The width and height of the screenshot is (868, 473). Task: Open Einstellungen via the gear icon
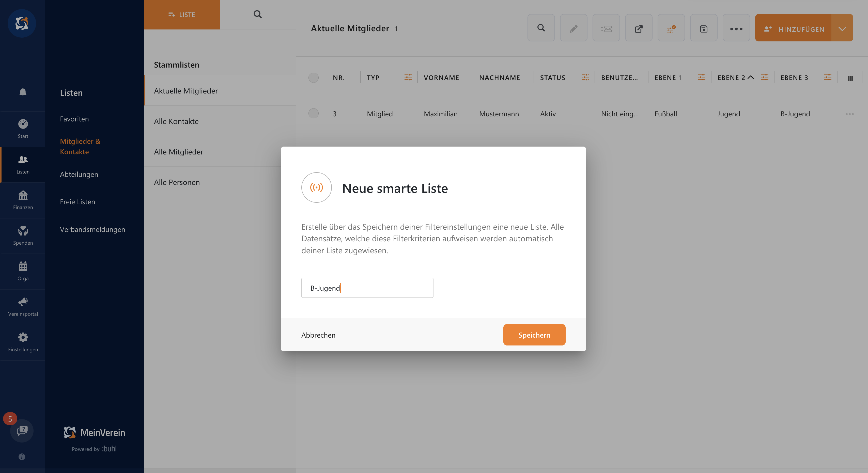tap(23, 342)
